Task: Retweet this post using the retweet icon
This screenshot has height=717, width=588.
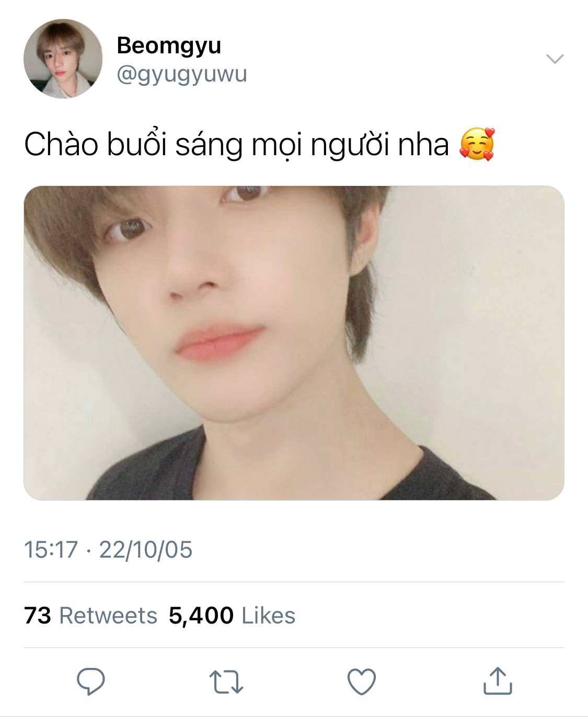Action: [226, 682]
